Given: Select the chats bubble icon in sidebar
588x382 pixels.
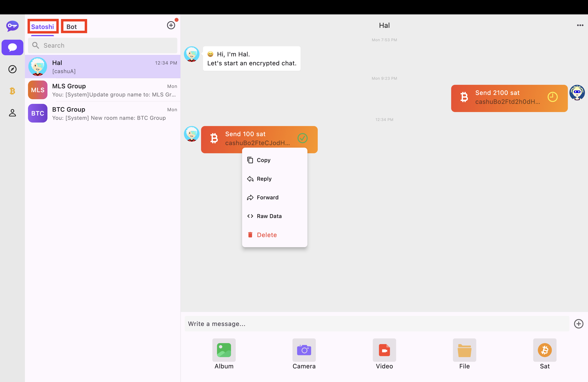Looking at the screenshot, I should pyautogui.click(x=12, y=47).
